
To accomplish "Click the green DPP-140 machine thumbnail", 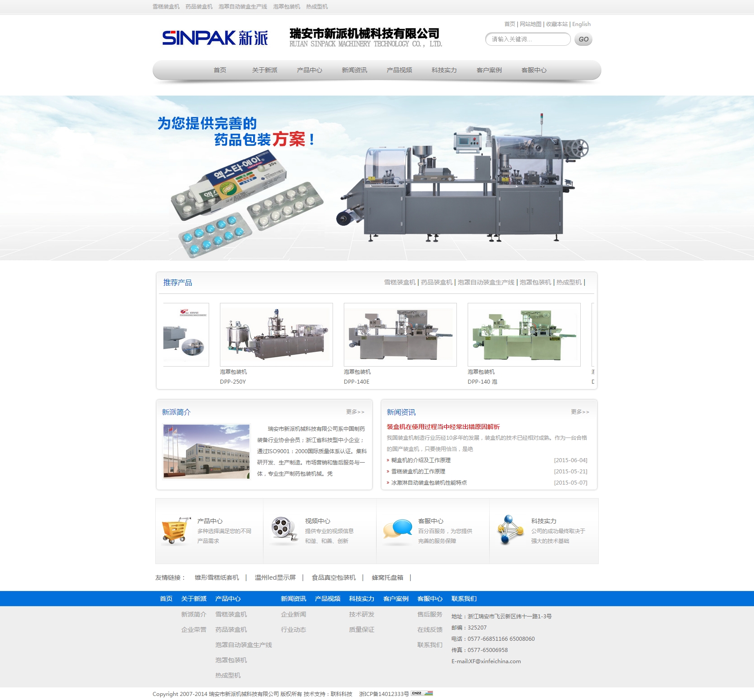I will click(524, 335).
